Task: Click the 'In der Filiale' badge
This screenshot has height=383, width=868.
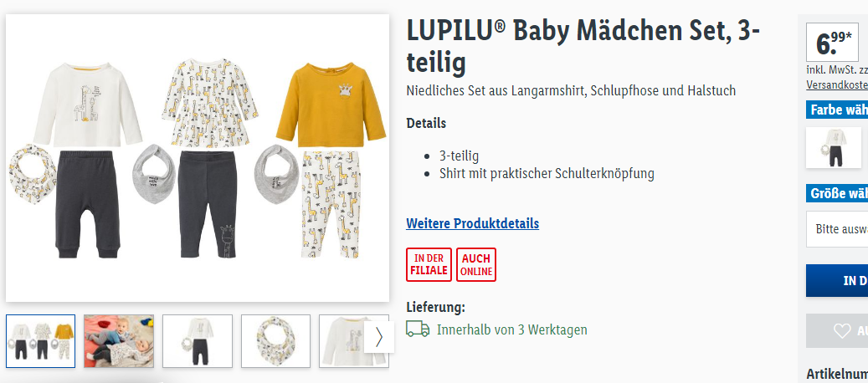Action: click(x=429, y=265)
